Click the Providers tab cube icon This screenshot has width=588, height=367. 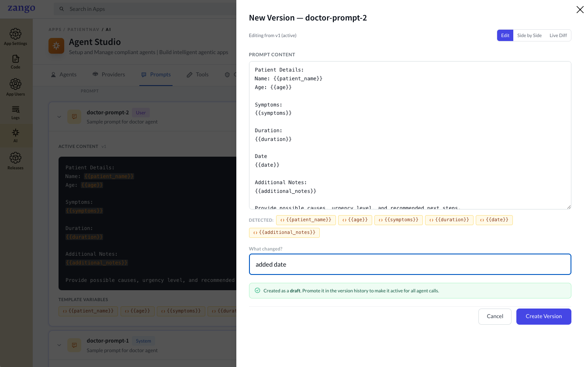click(x=95, y=75)
